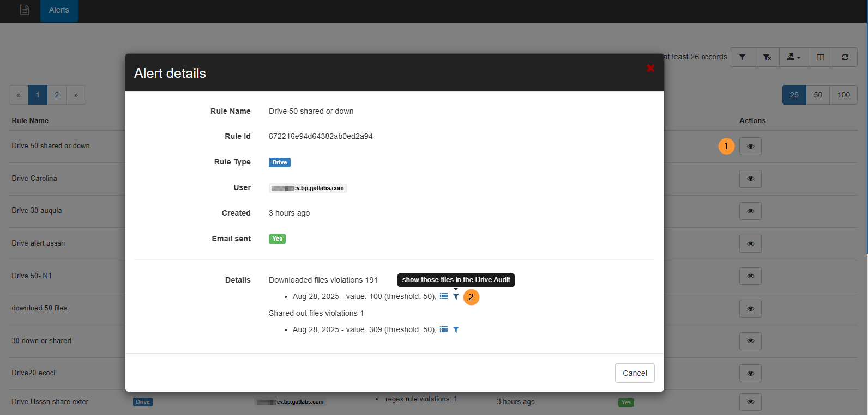Open list view icon for Shared out files violation

tap(444, 329)
